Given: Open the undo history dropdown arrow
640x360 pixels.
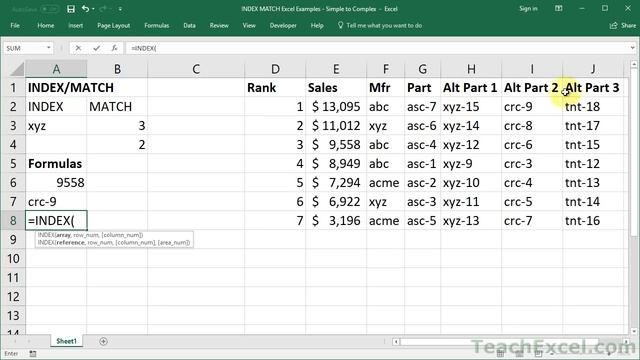Looking at the screenshot, I should [x=93, y=9].
